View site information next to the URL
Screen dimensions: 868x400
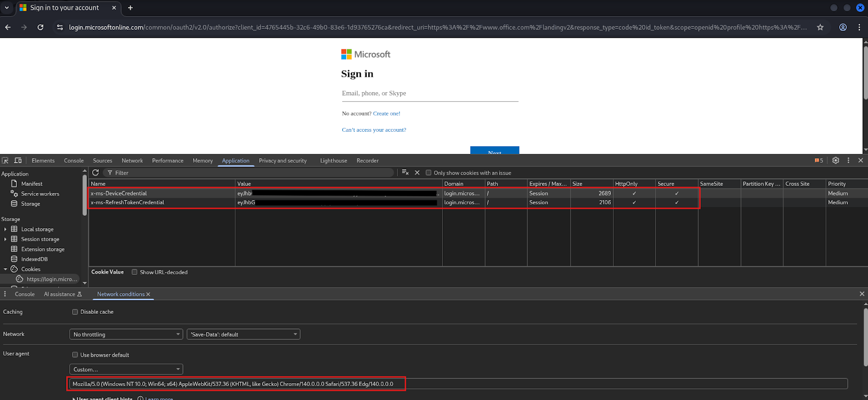click(x=60, y=27)
